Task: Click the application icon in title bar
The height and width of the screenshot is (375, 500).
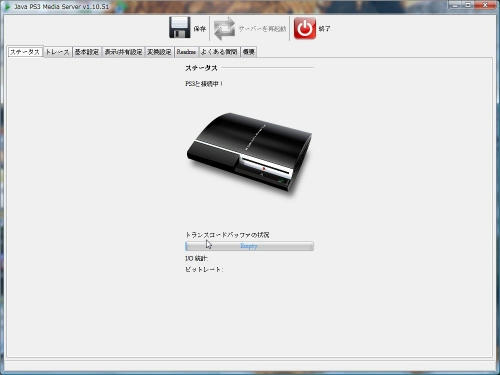Action: pos(7,6)
